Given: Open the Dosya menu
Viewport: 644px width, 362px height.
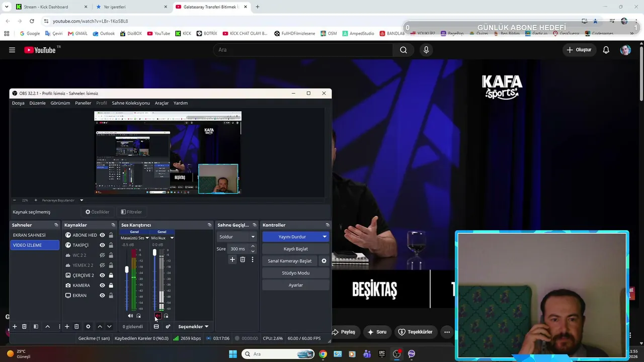Looking at the screenshot, I should [x=18, y=103].
